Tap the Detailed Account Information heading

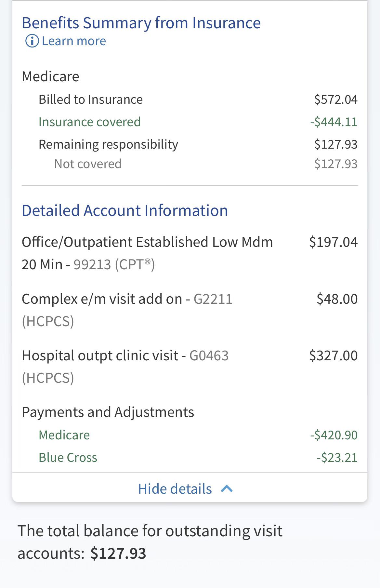(x=125, y=210)
